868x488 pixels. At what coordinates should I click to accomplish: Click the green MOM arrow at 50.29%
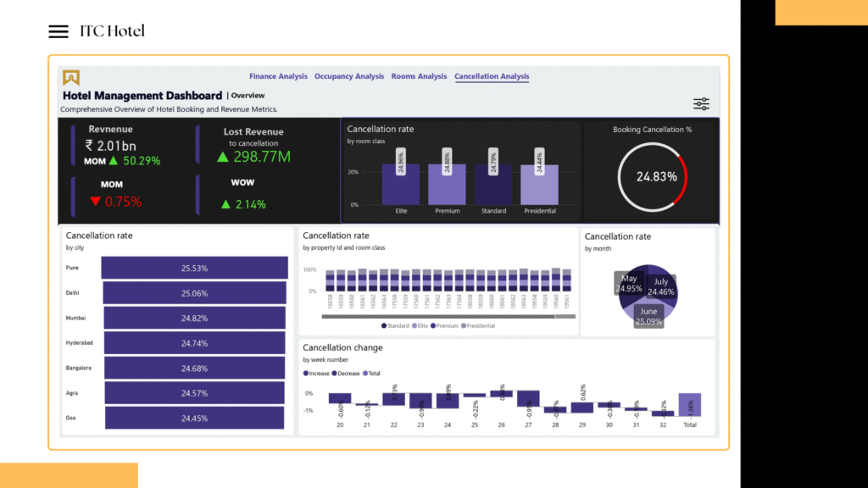(113, 160)
